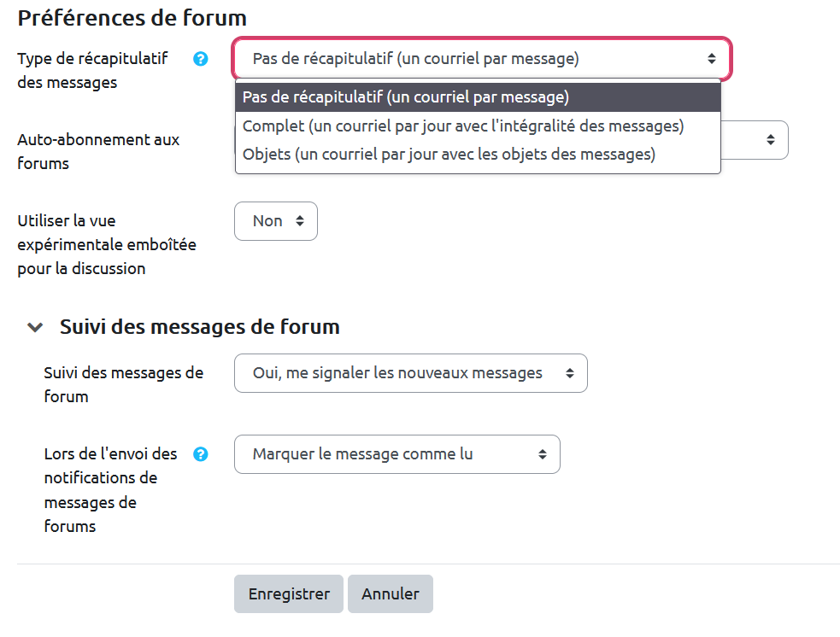Click the Préférences de forum heading
The width and height of the screenshot is (840, 637).
click(132, 17)
